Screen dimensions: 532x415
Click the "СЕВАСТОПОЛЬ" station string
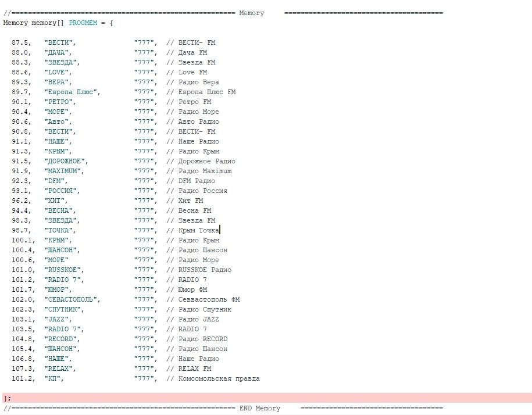[x=72, y=299]
